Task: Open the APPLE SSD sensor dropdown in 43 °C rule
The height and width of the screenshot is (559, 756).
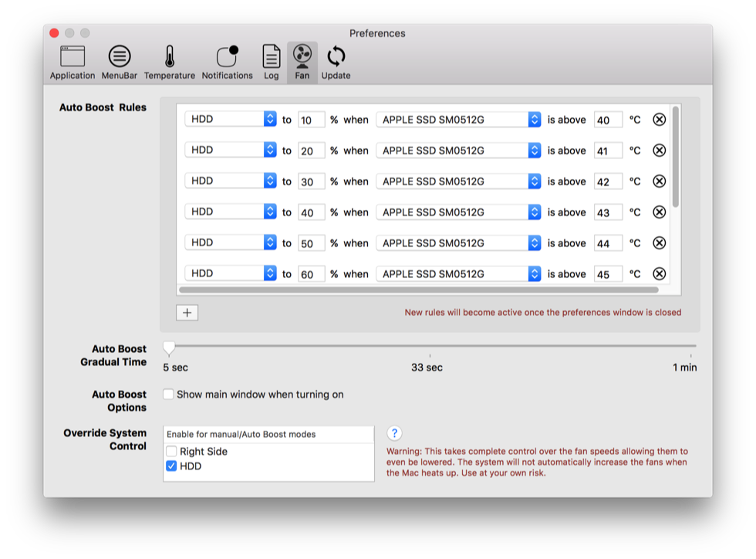Action: (x=458, y=212)
